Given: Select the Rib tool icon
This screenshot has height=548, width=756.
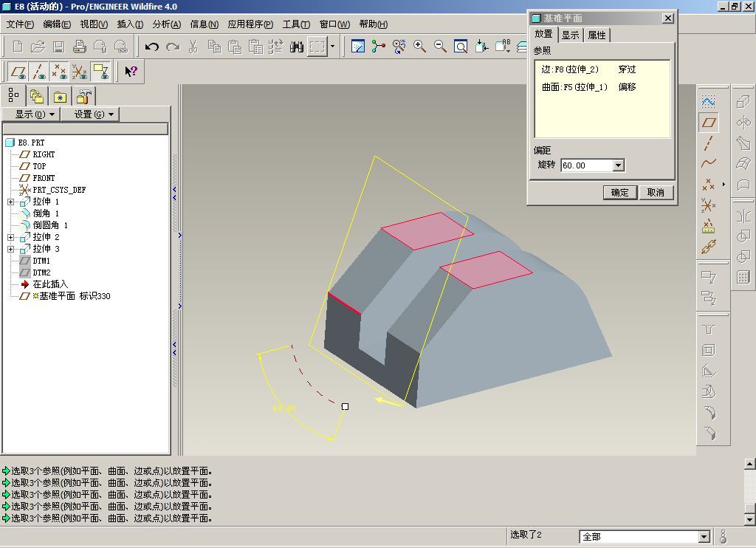Looking at the screenshot, I should click(708, 371).
